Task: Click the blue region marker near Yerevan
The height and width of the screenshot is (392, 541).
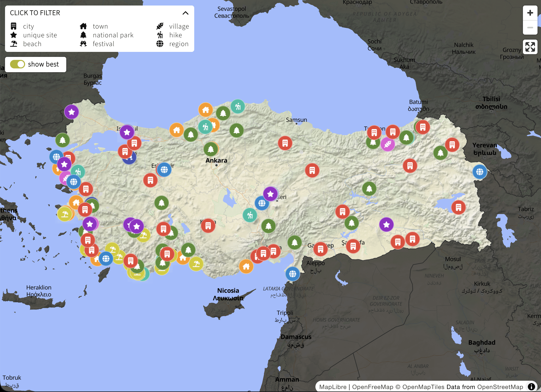Action: tap(480, 172)
